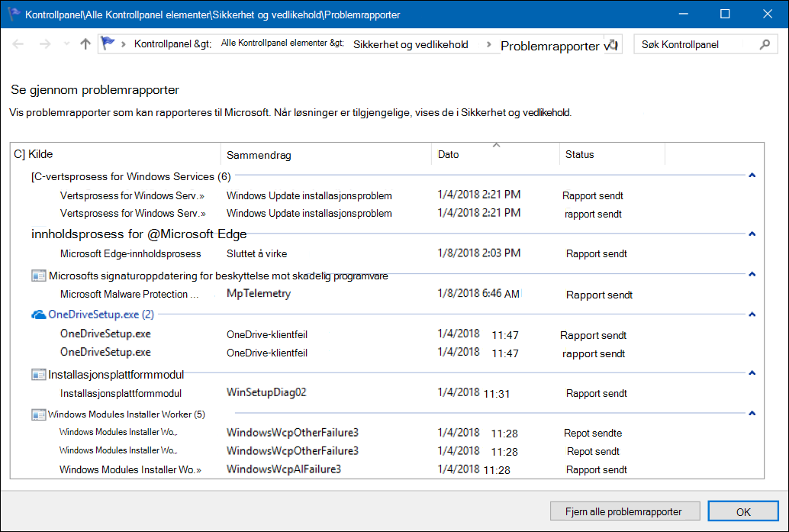
Task: Click the Microsofts signaturoppdatering group icon
Action: point(39,276)
